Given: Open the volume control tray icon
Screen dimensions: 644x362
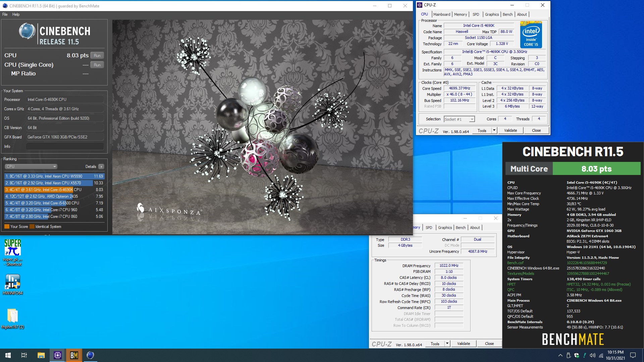Looking at the screenshot, I should (593, 355).
